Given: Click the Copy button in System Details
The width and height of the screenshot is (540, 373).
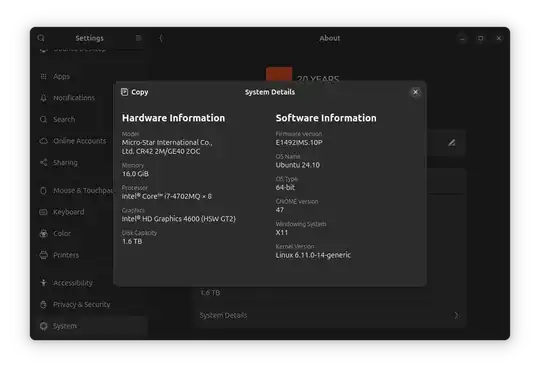Looking at the screenshot, I should pyautogui.click(x=135, y=92).
